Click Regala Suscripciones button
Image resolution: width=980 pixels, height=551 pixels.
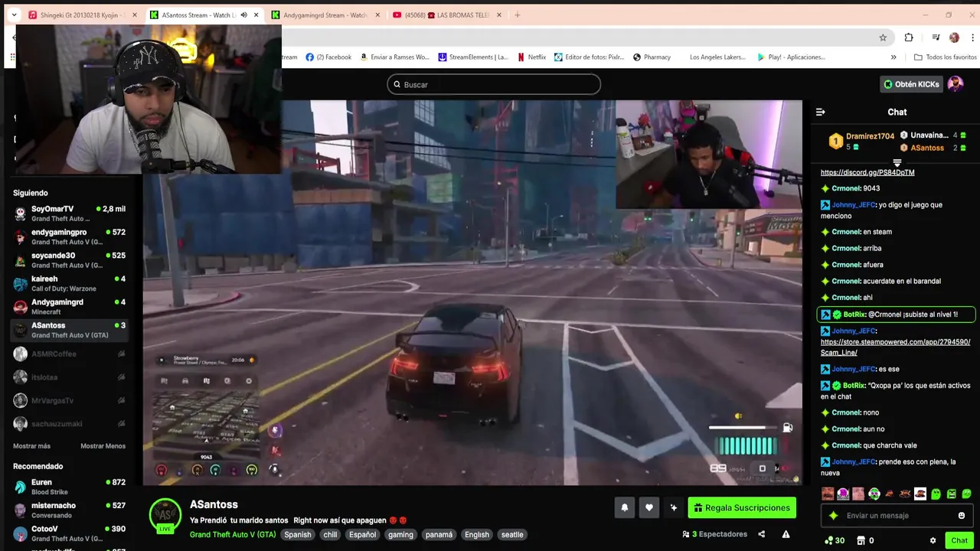[742, 507]
